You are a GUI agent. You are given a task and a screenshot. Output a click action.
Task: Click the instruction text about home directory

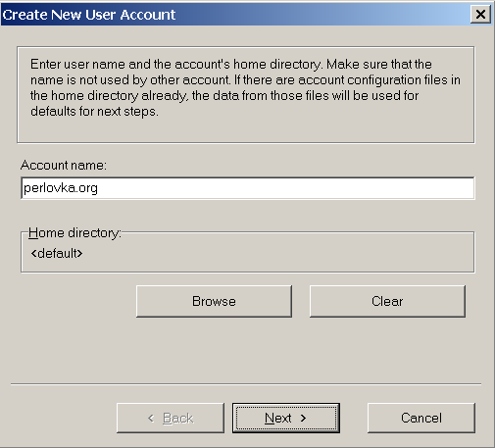pos(245,87)
